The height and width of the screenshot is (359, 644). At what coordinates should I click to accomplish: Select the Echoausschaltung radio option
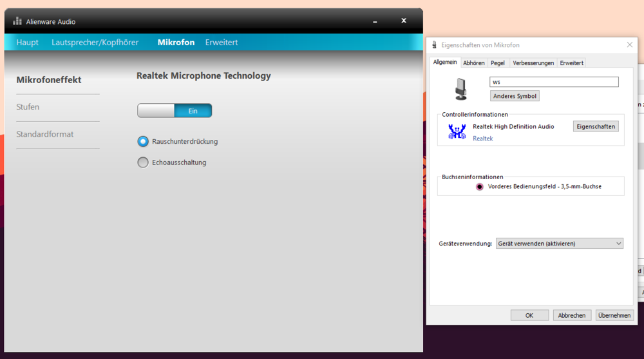click(143, 162)
